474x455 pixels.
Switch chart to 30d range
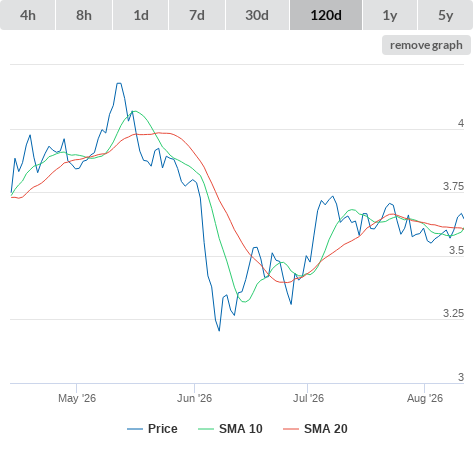coord(257,15)
